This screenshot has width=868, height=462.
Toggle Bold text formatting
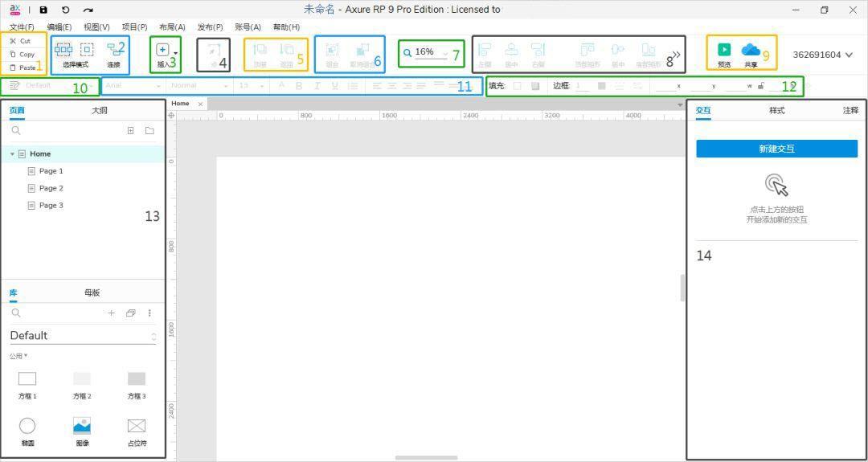click(299, 86)
